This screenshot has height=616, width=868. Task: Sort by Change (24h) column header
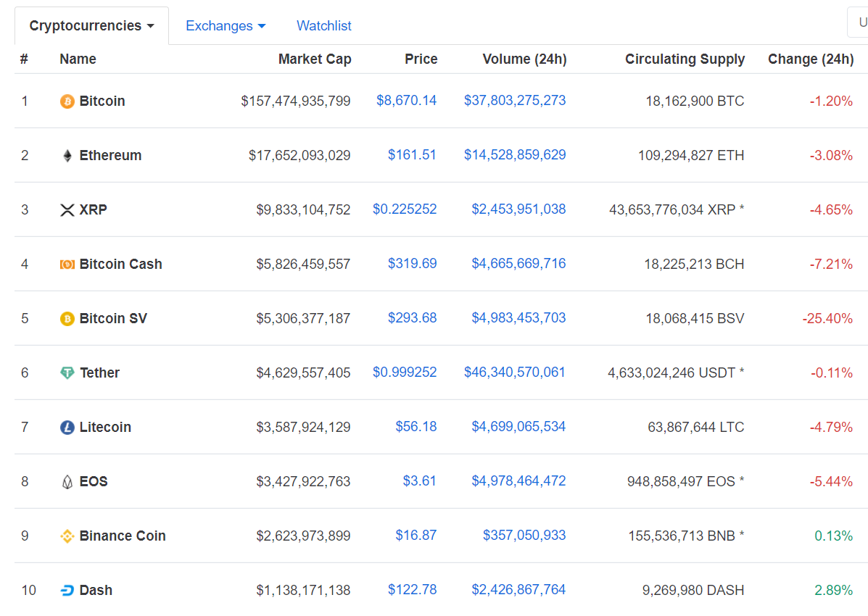(811, 59)
